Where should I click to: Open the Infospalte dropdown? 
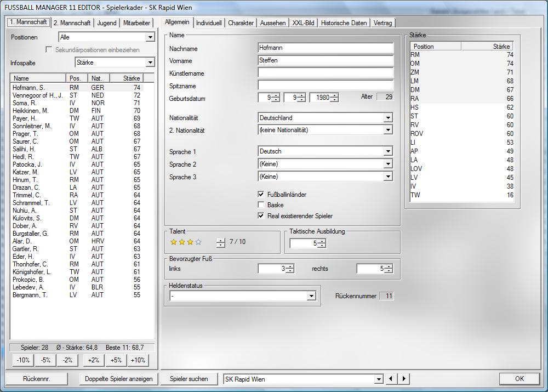150,63
